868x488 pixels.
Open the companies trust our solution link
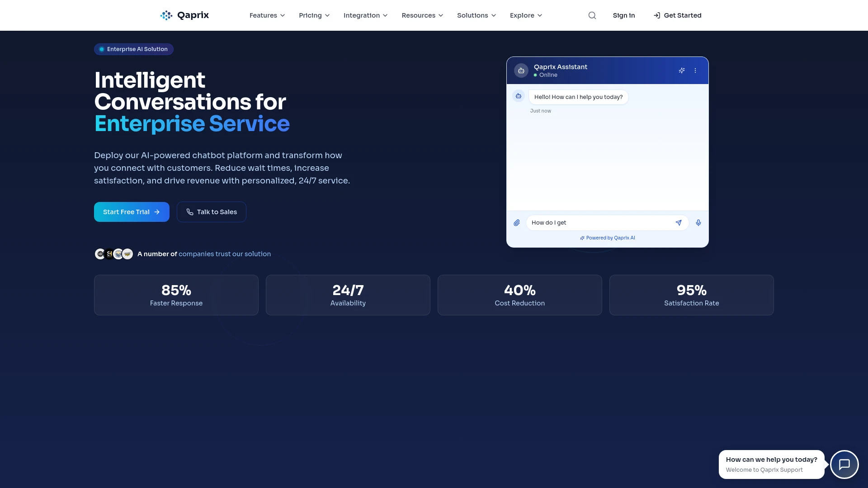click(224, 253)
